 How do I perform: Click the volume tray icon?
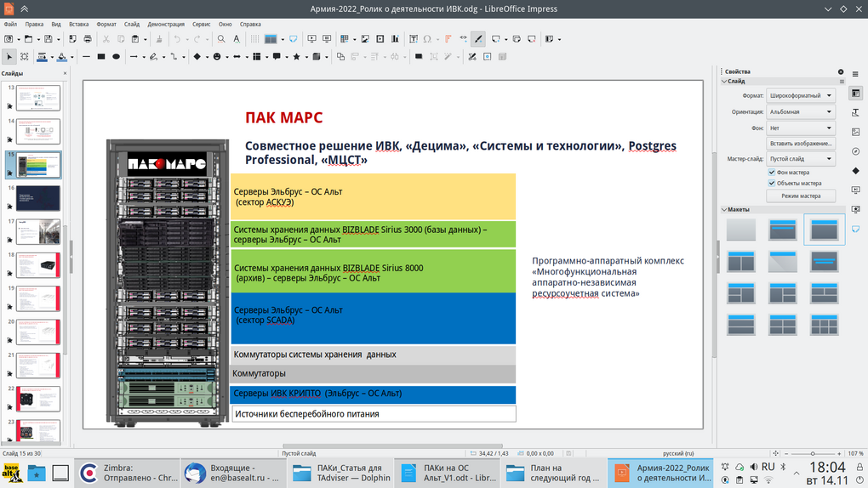click(754, 467)
